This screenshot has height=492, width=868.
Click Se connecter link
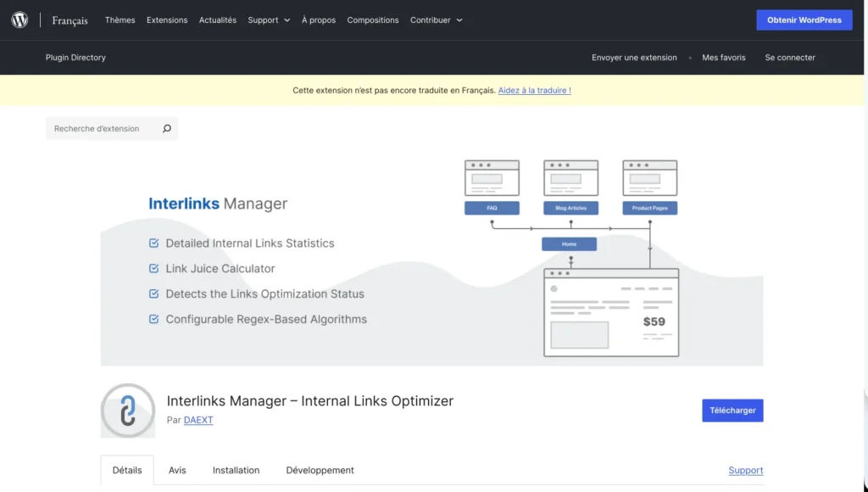[790, 58]
